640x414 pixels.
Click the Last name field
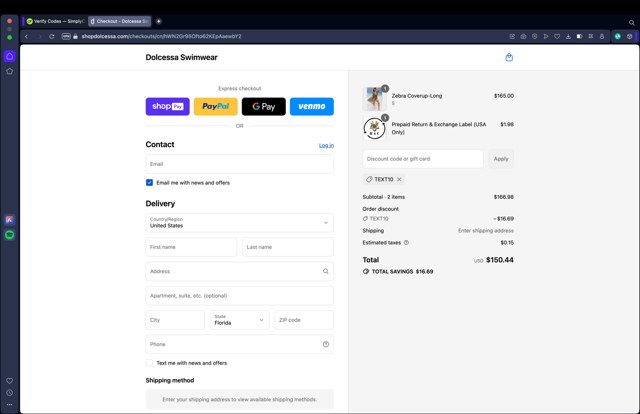pos(288,247)
